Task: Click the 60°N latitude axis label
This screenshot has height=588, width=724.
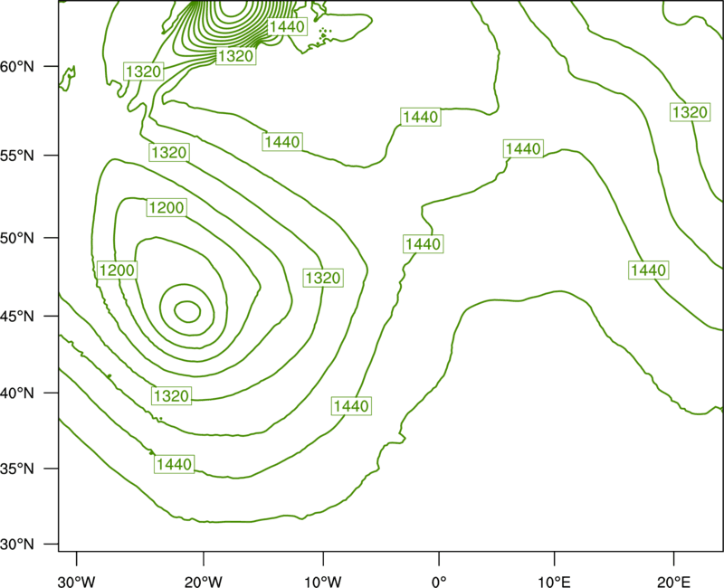Action: [17, 66]
